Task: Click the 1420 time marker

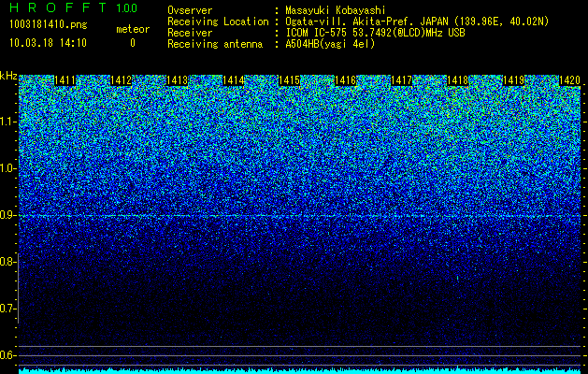Action: pos(569,80)
